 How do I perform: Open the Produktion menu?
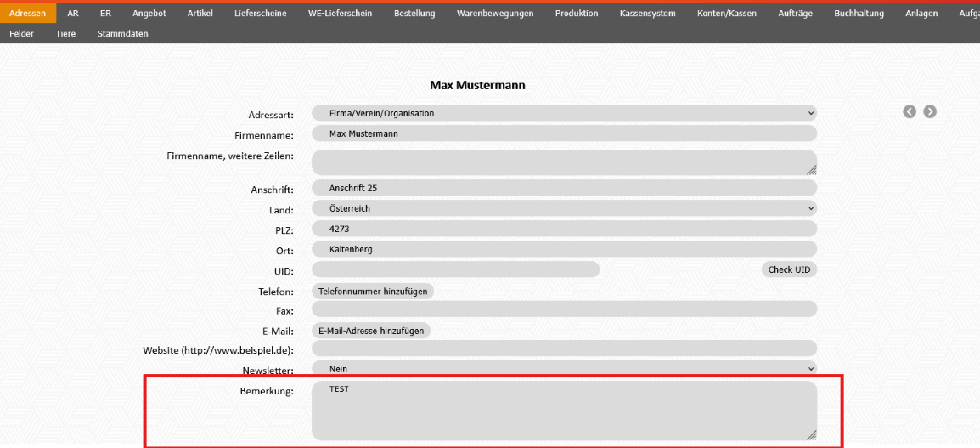click(577, 13)
